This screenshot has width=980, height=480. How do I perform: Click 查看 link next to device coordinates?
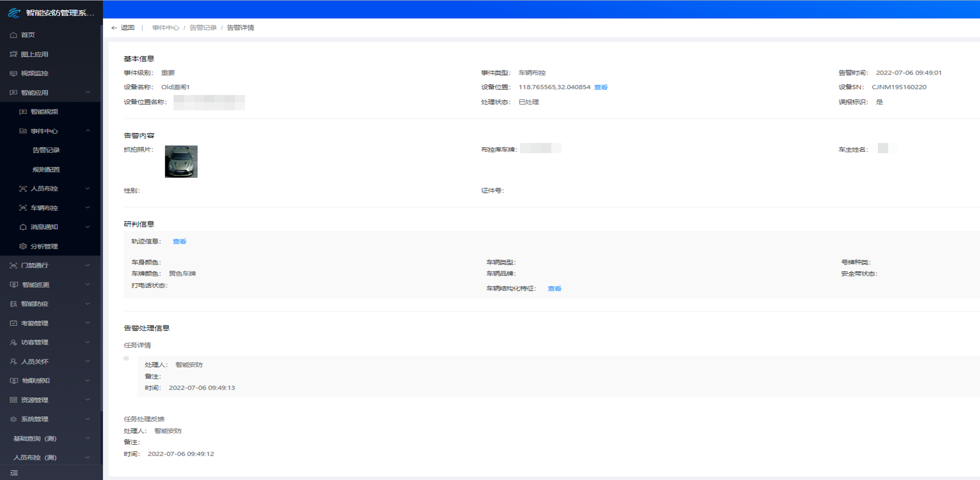pos(601,87)
